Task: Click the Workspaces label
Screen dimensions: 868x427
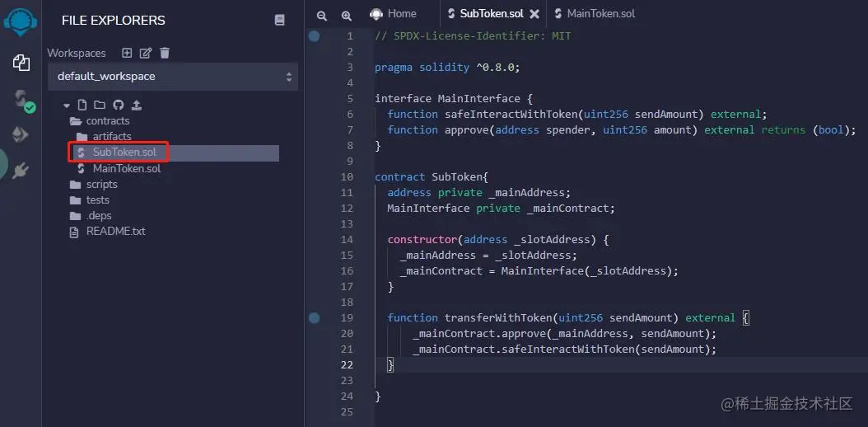Action: pyautogui.click(x=77, y=53)
